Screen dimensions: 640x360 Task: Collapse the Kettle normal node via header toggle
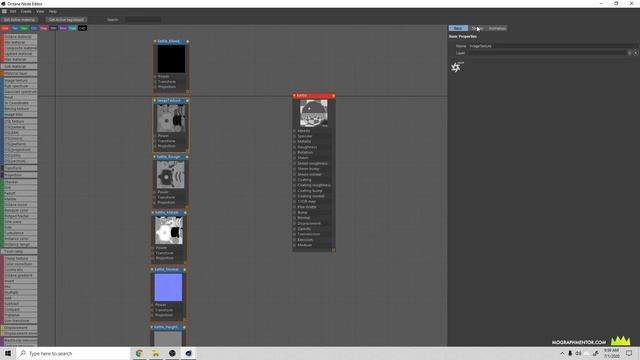(152, 270)
